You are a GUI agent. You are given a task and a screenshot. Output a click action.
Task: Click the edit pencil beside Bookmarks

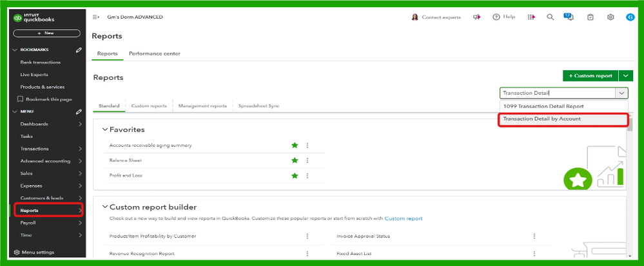pos(79,50)
